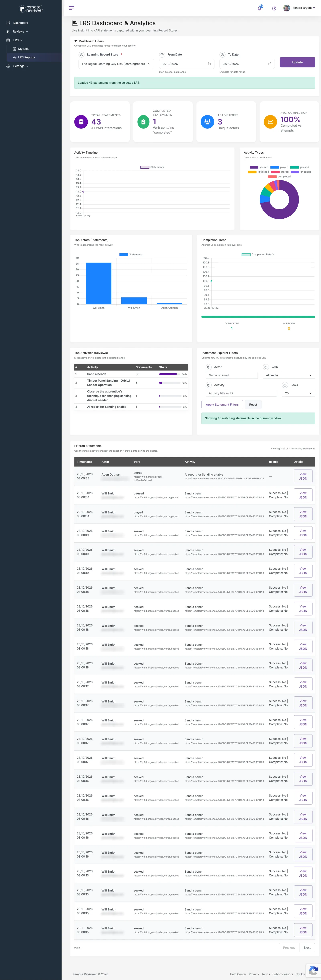Screen dimensions: 321x980
Task: Toggle the hamburger sidebar menu icon
Action: [x=71, y=8]
